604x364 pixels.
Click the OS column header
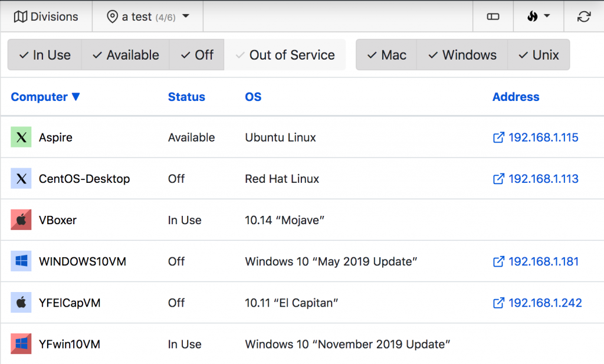pos(253,97)
